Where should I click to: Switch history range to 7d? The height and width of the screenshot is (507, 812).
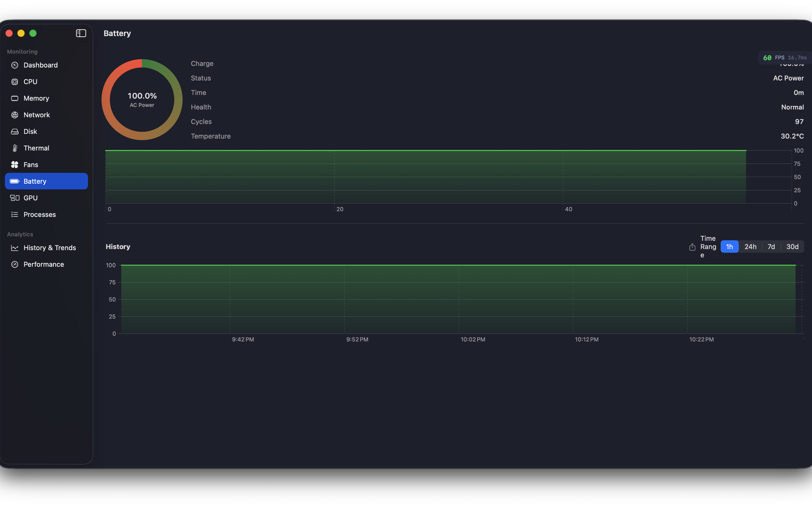pos(771,247)
